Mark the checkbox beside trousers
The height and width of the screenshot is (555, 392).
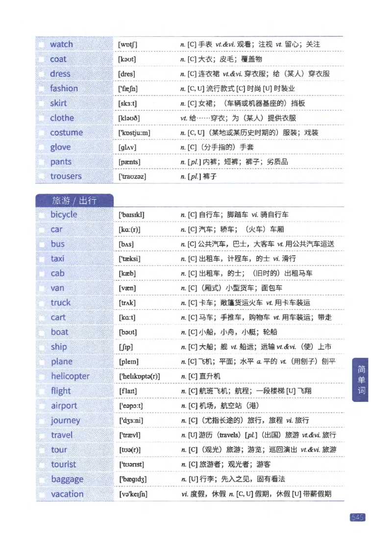tap(42, 176)
